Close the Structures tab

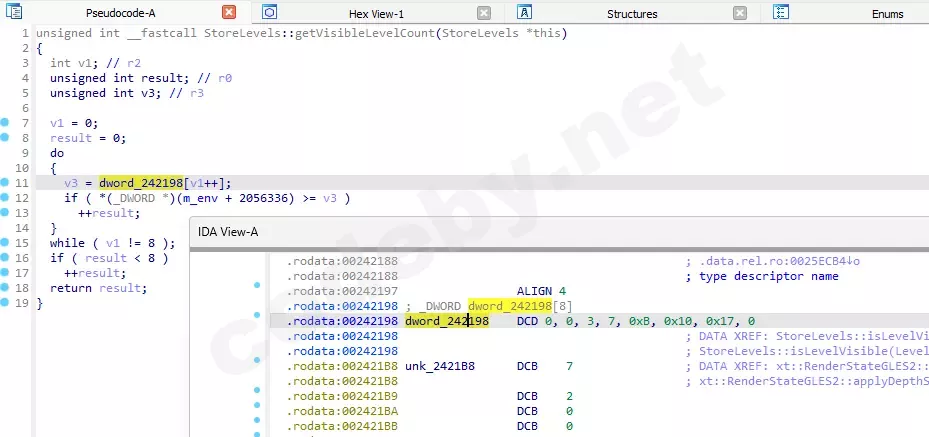coord(739,13)
